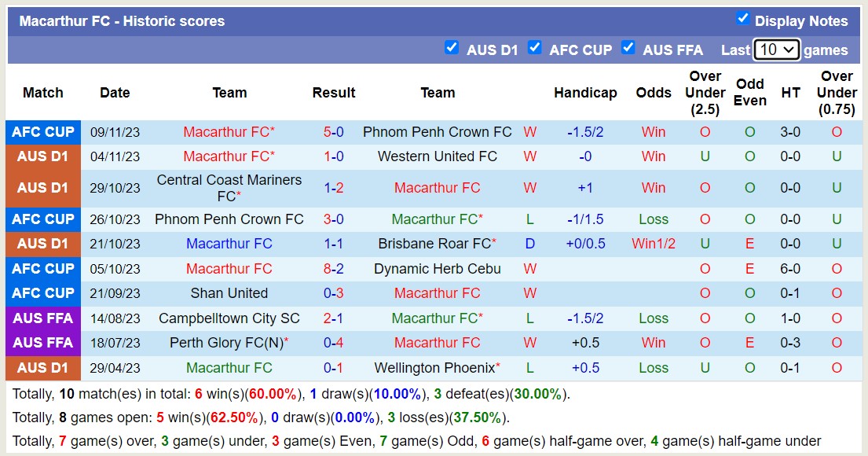Click the AUS FFA badge beside 18/07/23
Viewport: 868px width, 456px height.
click(x=42, y=343)
